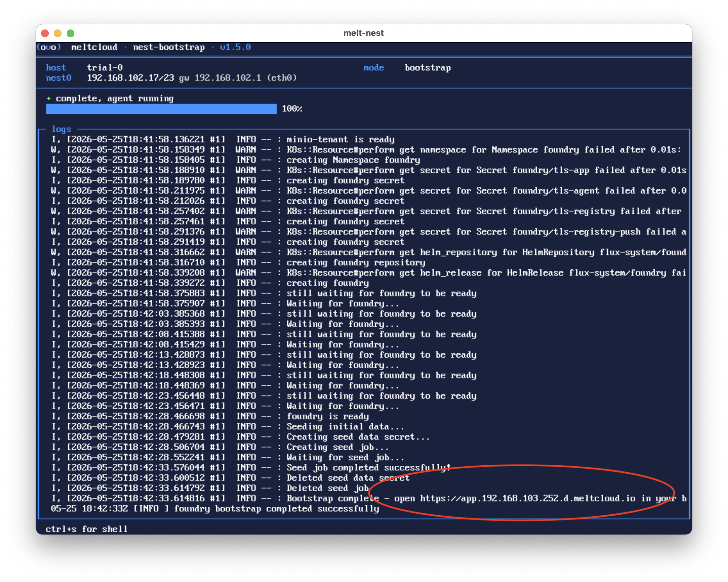Click the v1.5.0 version label
Viewport: 728px width, 582px height.
pyautogui.click(x=236, y=47)
